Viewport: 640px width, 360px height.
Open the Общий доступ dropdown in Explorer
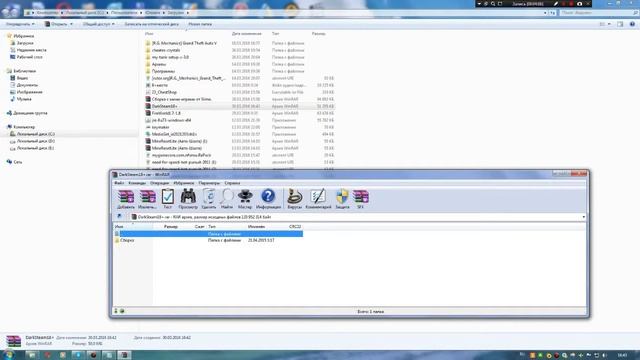[98, 24]
